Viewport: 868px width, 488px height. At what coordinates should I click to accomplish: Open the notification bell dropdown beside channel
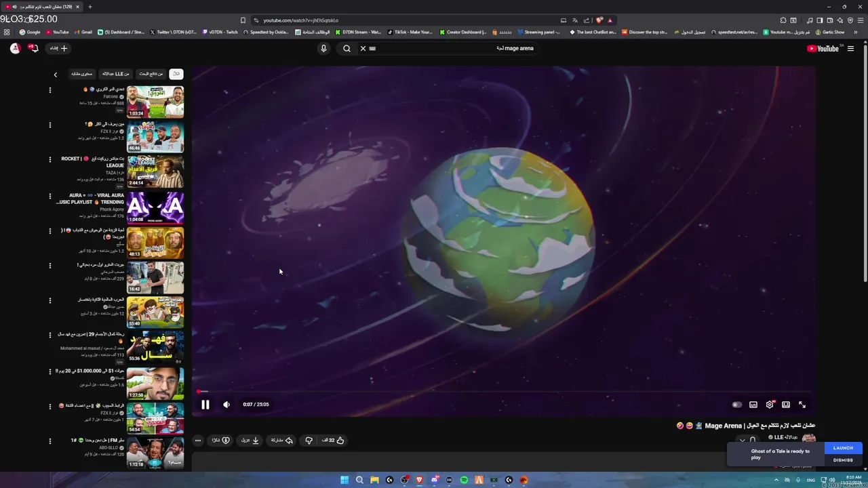748,441
